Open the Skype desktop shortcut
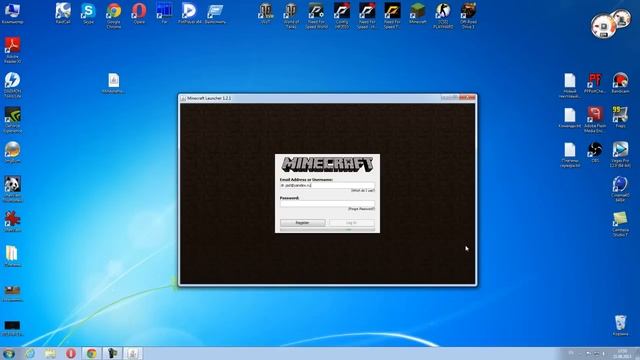640x360 pixels. pyautogui.click(x=88, y=13)
